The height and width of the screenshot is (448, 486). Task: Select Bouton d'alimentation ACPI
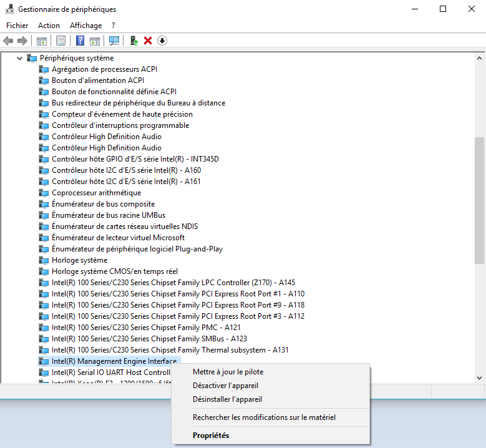[98, 80]
